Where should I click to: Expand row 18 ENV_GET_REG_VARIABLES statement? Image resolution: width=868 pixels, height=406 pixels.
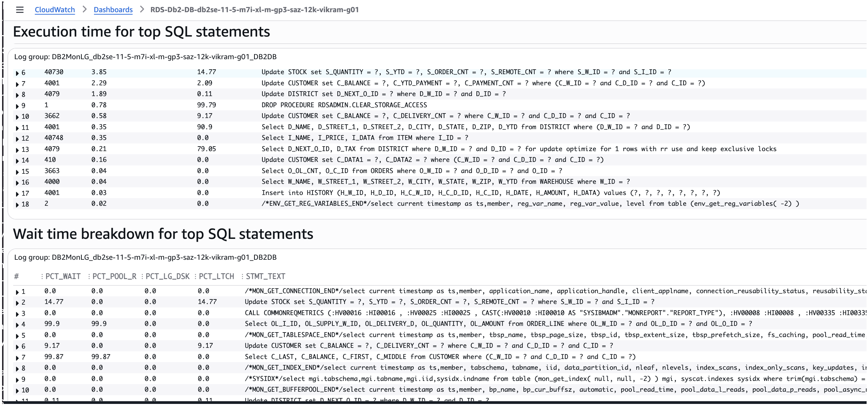(17, 205)
